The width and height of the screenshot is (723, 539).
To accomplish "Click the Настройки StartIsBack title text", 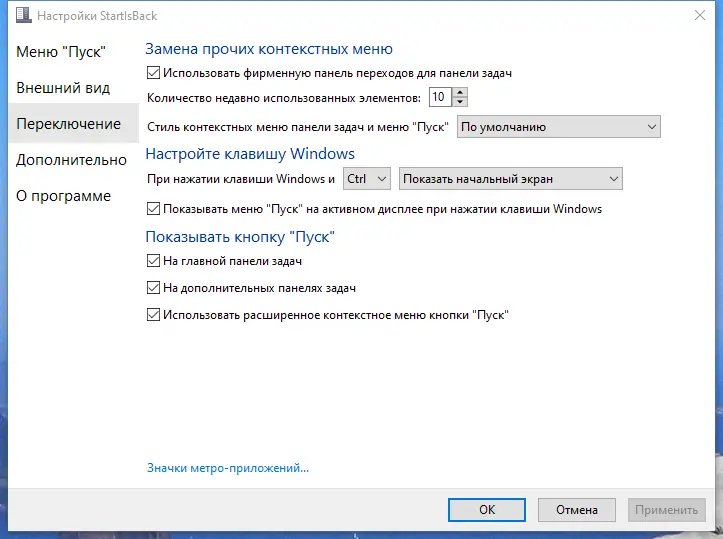I will click(x=97, y=16).
